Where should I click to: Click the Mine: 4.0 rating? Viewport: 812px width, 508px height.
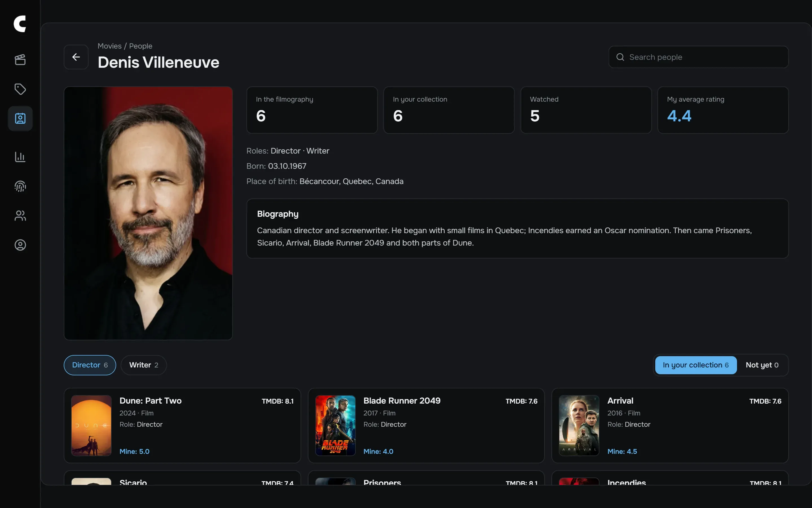click(x=378, y=451)
